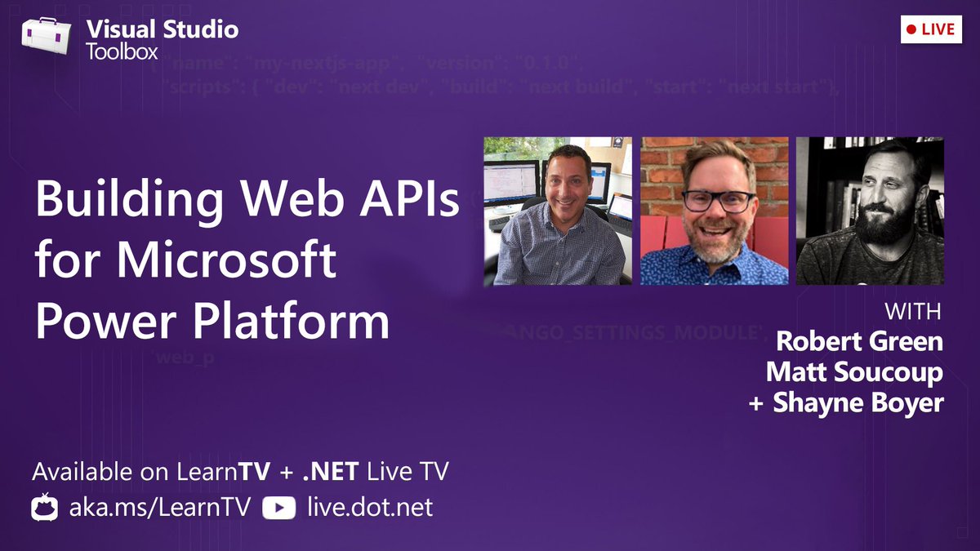Click the Visual Studio Toolbox briefcase icon
Viewport: 980px width, 551px height.
click(45, 37)
